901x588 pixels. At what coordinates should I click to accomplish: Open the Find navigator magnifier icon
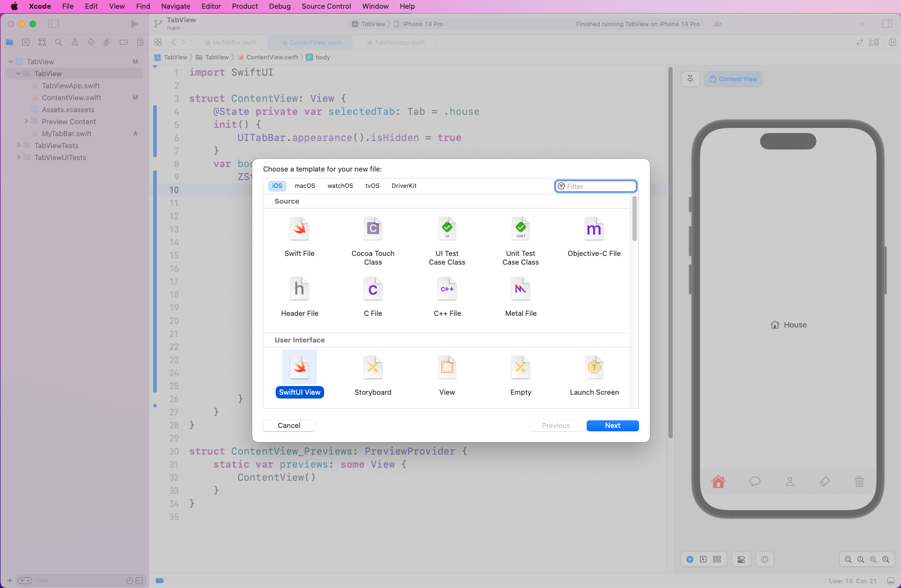[x=58, y=42]
